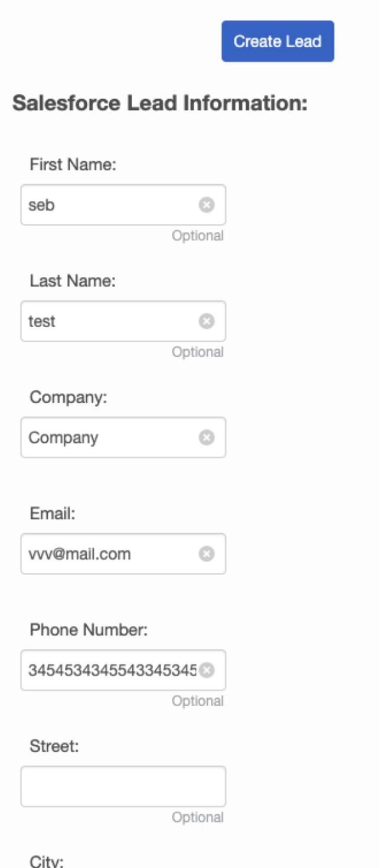This screenshot has width=379, height=868.
Task: Click the Company label
Action: pos(68,398)
